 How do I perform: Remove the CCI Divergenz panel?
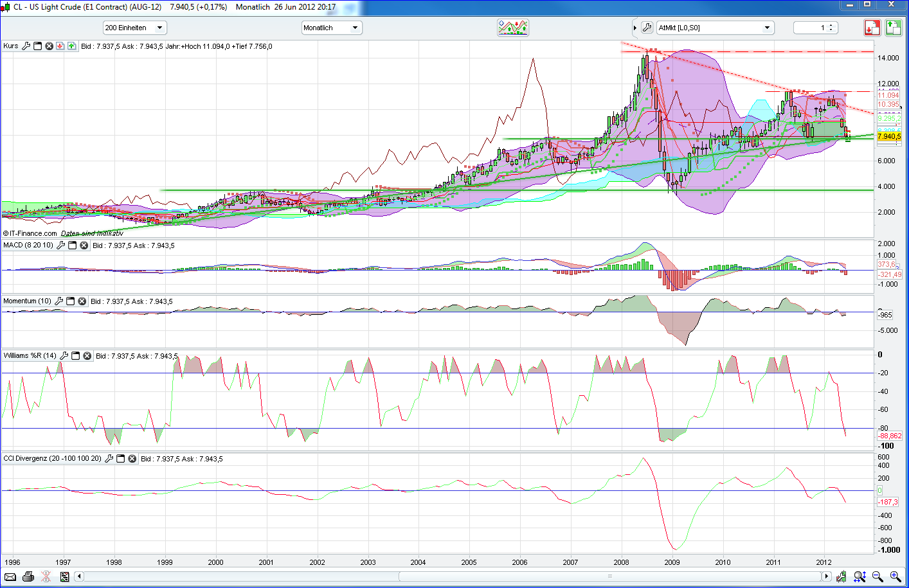[132, 459]
